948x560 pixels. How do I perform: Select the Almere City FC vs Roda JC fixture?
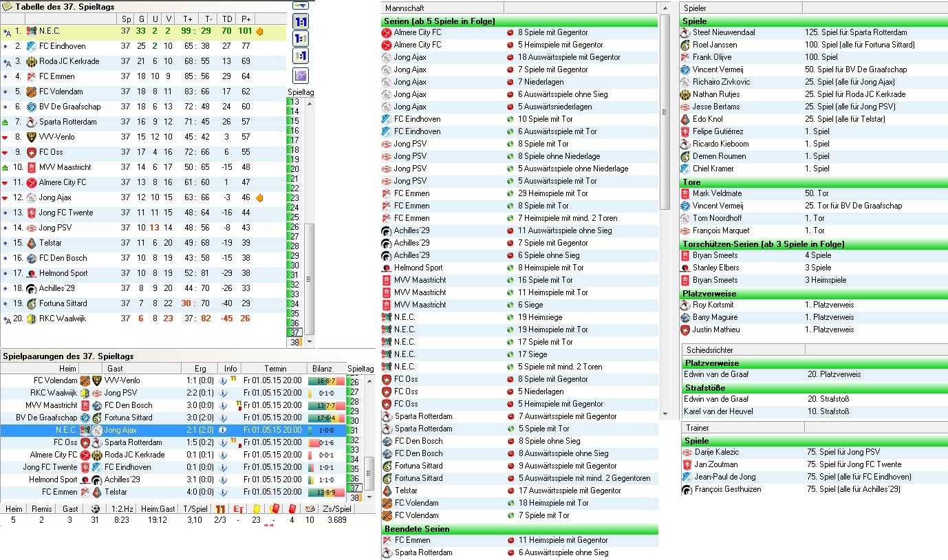(x=172, y=455)
